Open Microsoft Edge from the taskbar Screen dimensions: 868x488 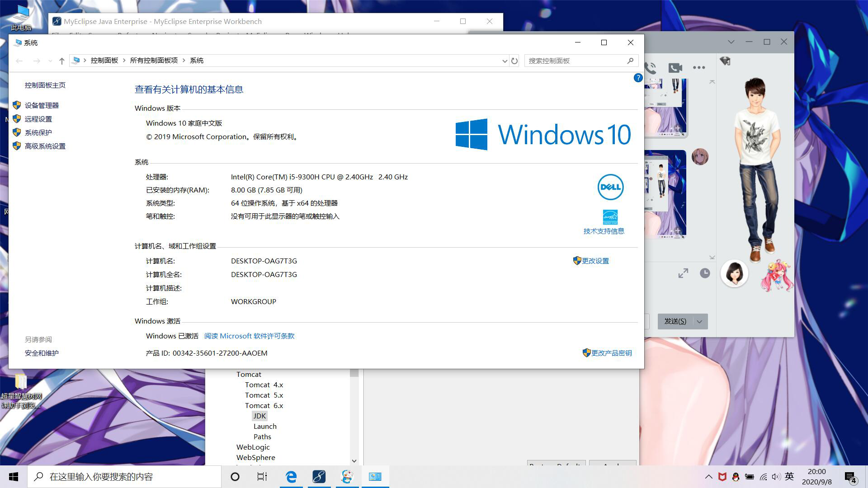(291, 477)
